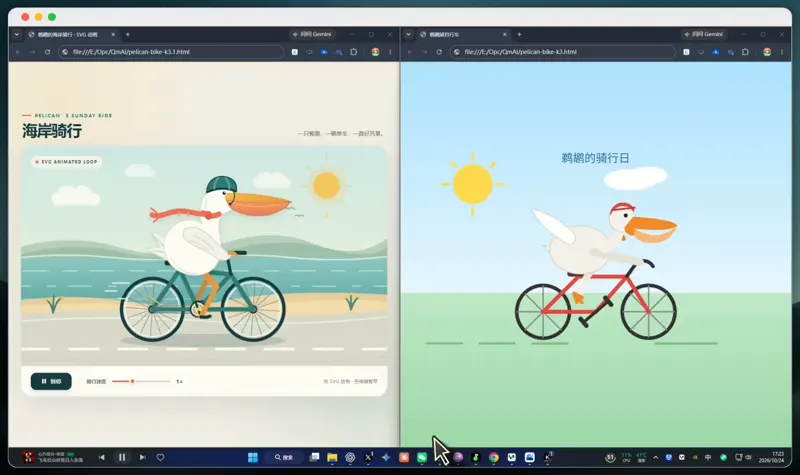Expand hidden system tray icons chevron
The height and width of the screenshot is (475, 800).
point(656,457)
